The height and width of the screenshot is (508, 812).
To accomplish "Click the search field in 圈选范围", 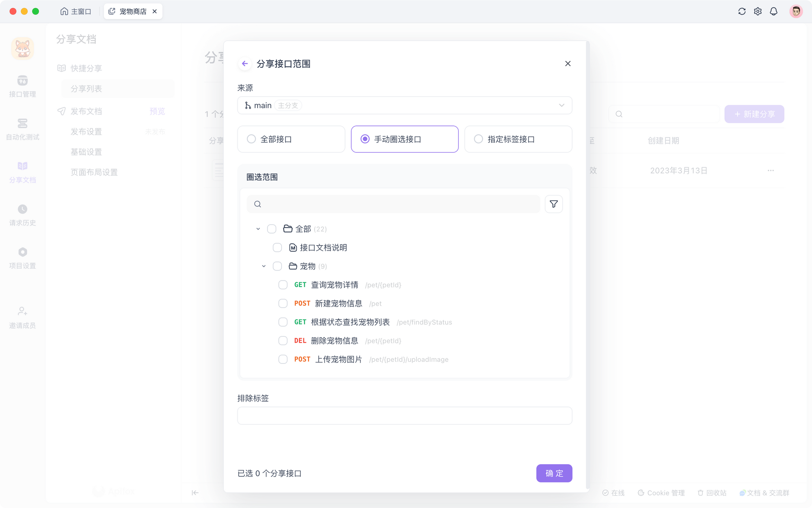I will 393,204.
